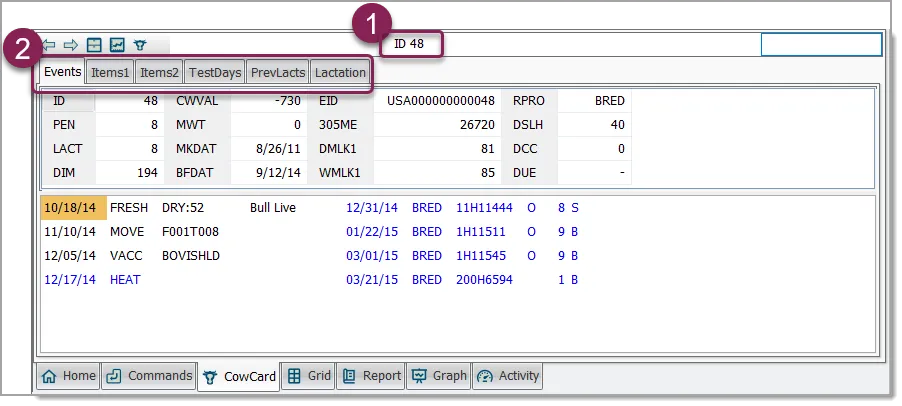This screenshot has height=406, width=902.
Task: Click the RPRO value BRED
Action: coord(610,101)
